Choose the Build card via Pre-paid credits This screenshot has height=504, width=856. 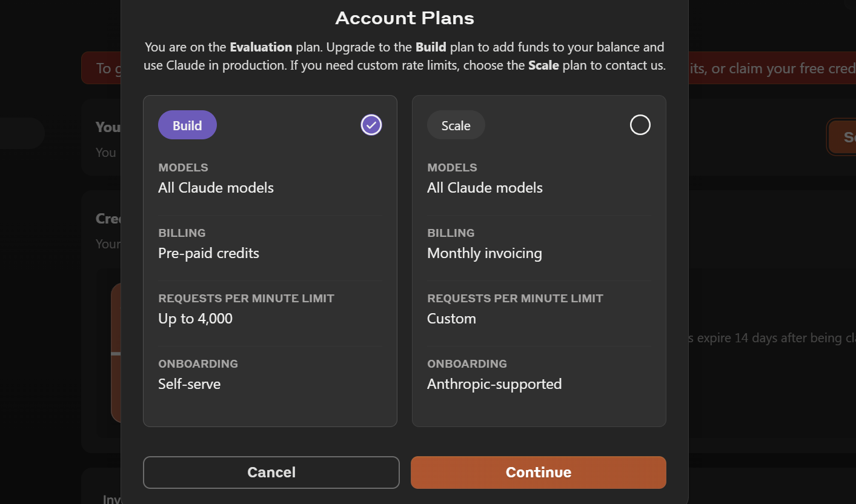click(208, 253)
